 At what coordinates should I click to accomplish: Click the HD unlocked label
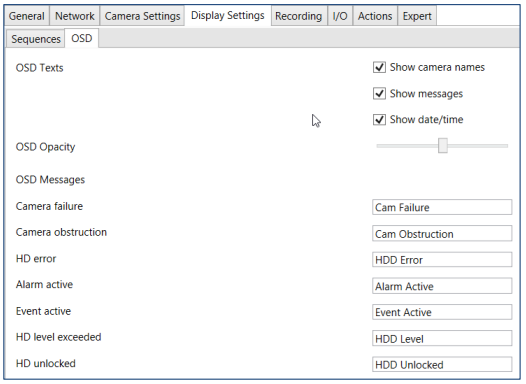[46, 363]
